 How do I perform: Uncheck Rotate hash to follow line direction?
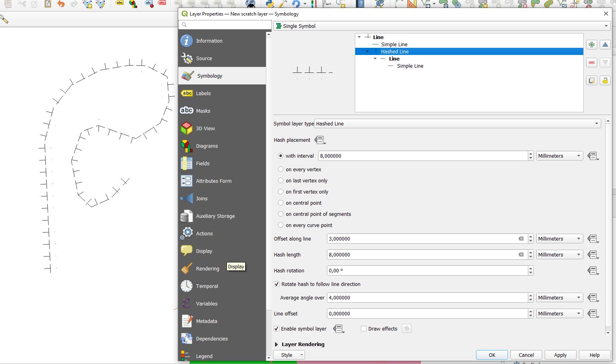pos(277,284)
